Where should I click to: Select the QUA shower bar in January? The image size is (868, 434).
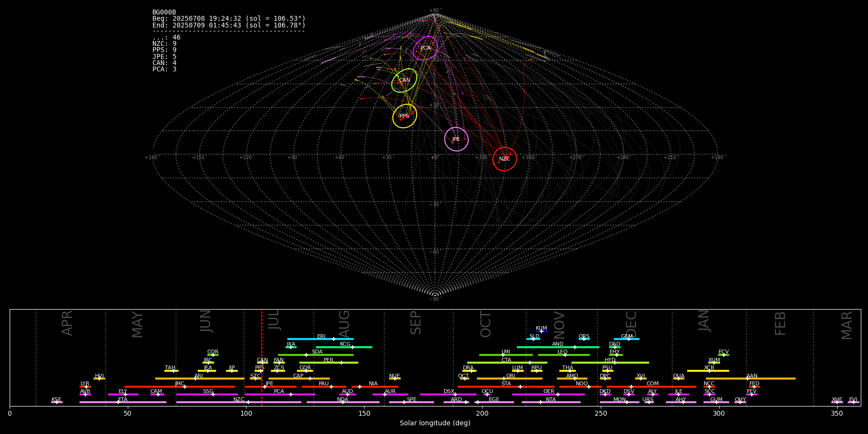(x=678, y=379)
